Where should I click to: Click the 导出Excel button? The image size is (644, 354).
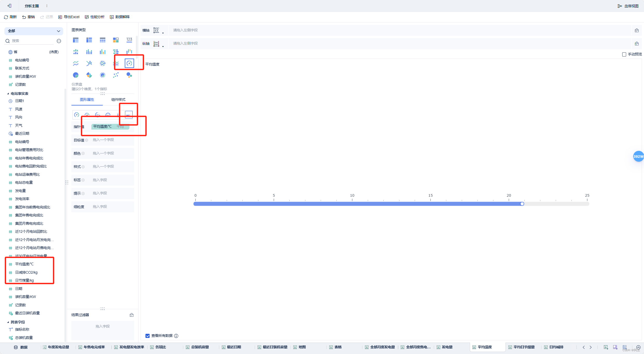(x=69, y=17)
